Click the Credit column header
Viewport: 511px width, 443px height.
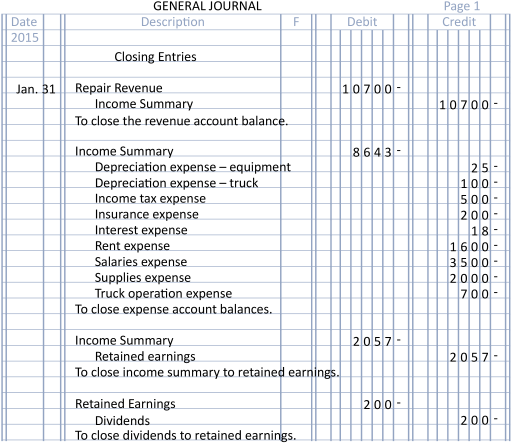[459, 22]
